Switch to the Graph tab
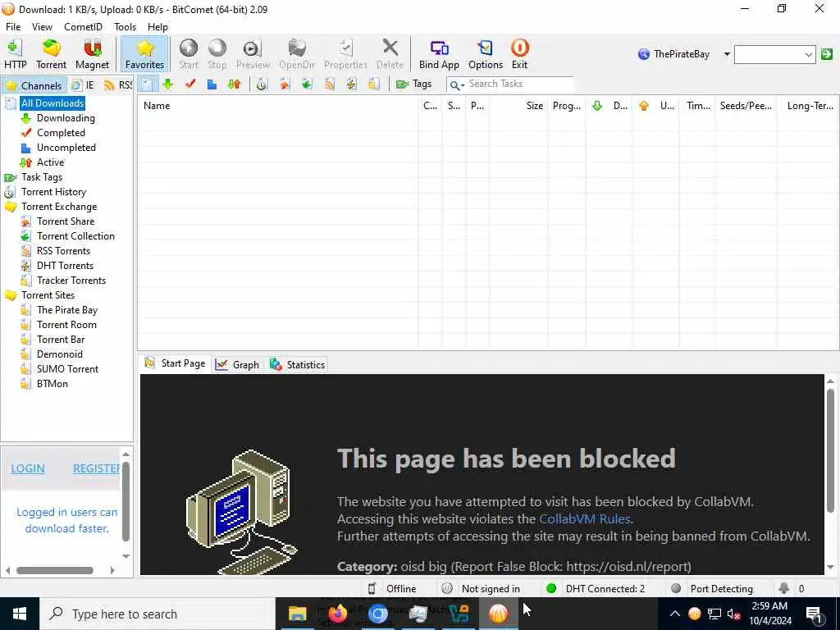 tap(237, 365)
